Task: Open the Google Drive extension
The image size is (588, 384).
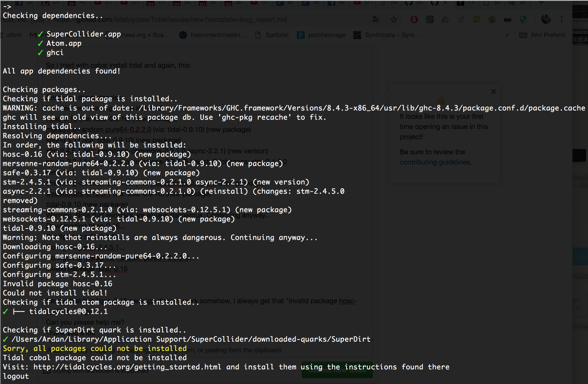Action: pyautogui.click(x=445, y=19)
